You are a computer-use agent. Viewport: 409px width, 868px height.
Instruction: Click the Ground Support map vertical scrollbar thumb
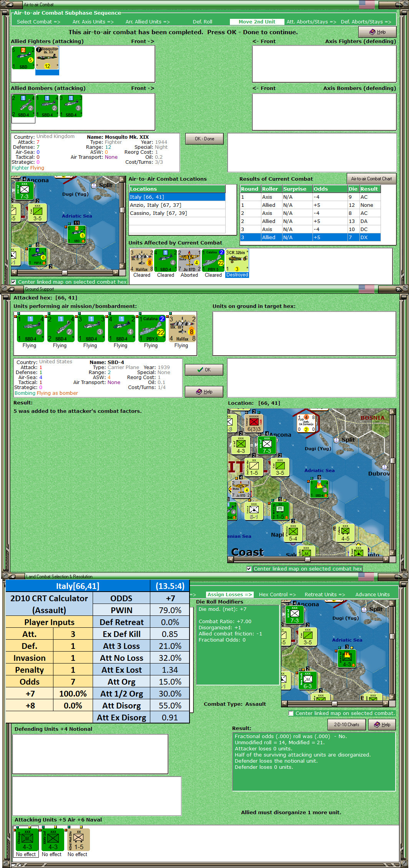pyautogui.click(x=392, y=461)
